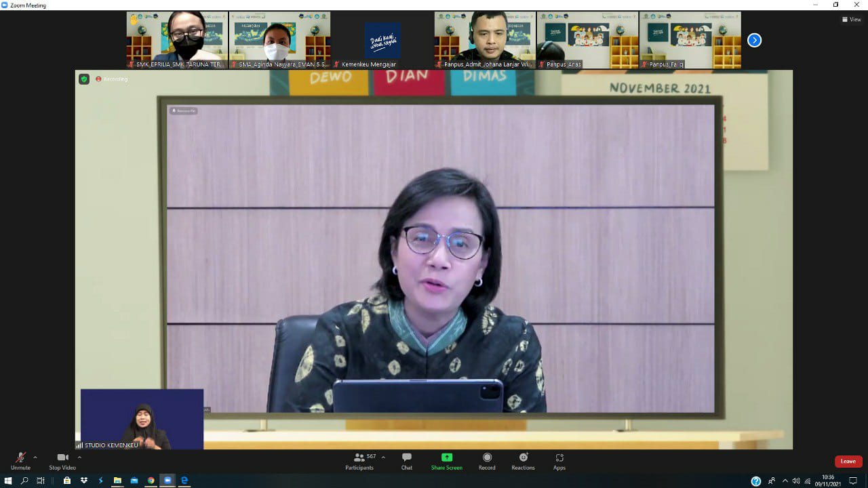Start recording with the Record icon
Screen dimensions: 868x488
[487, 461]
